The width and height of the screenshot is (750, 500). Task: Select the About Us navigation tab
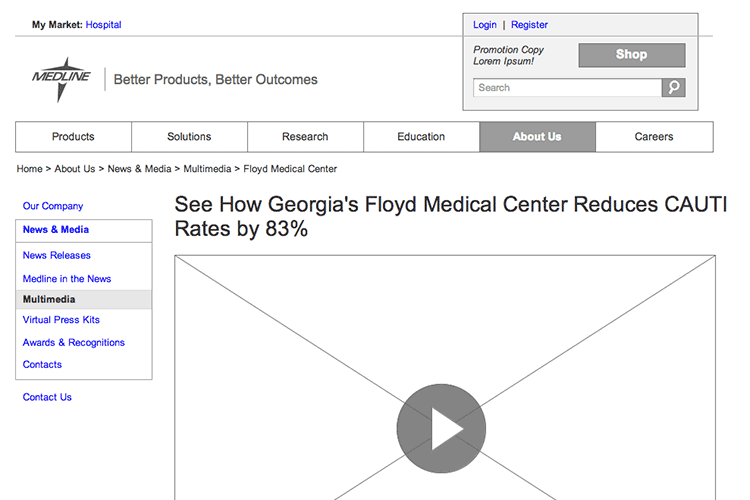[x=538, y=137]
